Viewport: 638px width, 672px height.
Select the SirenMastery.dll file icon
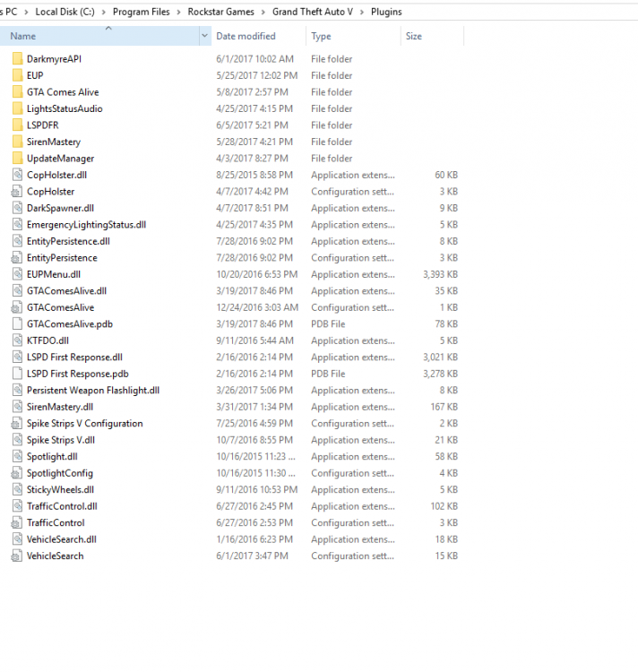pos(17,407)
